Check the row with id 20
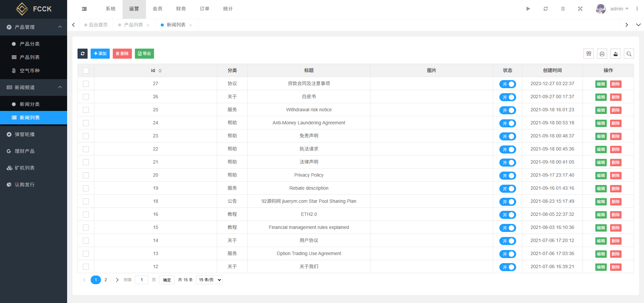The image size is (644, 303). click(86, 175)
